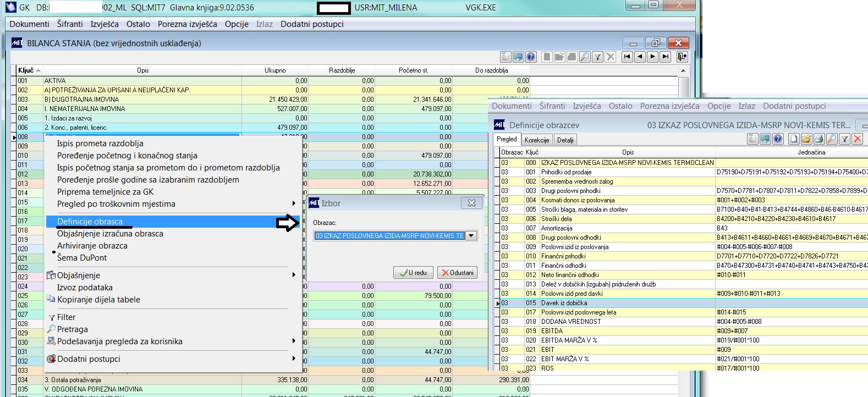The image size is (868, 397).
Task: Switch to the Detalji tab
Action: (x=565, y=140)
